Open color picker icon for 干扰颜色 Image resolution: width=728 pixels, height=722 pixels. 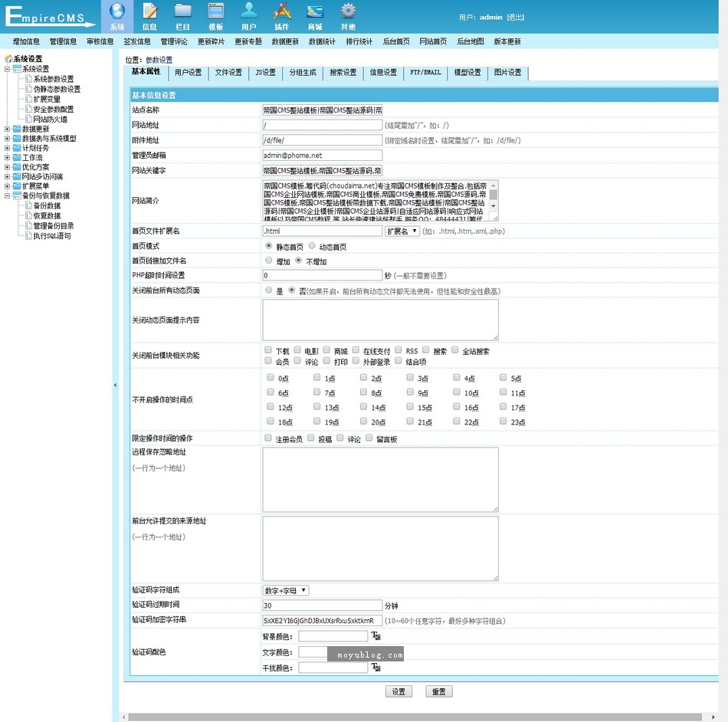pos(376,668)
